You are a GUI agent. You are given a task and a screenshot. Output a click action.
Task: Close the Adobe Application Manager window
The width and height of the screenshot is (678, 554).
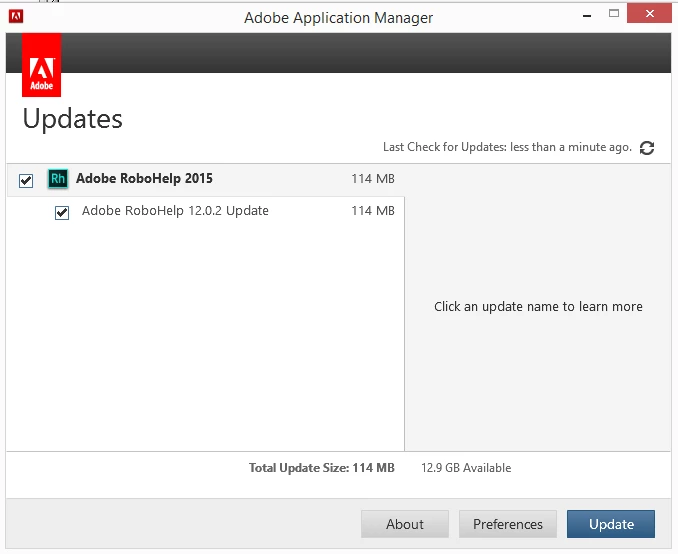tap(649, 13)
